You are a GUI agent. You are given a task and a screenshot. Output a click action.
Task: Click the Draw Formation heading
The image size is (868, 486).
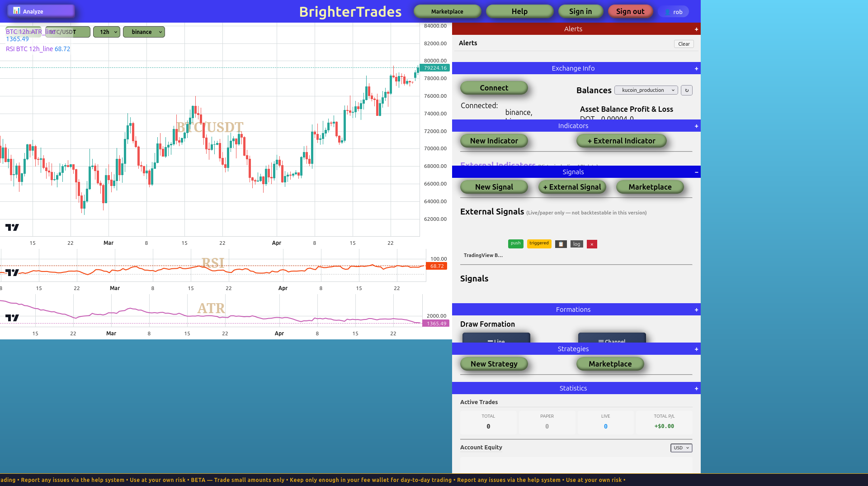[487, 324]
